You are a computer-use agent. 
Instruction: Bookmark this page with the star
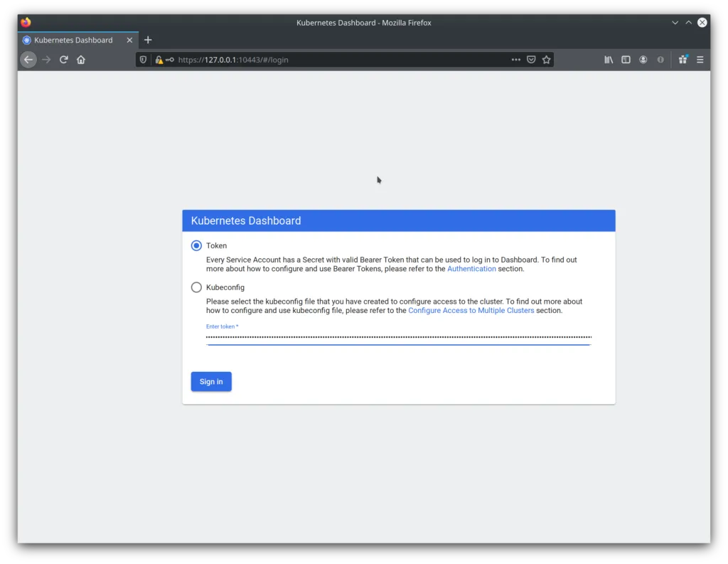coord(547,60)
